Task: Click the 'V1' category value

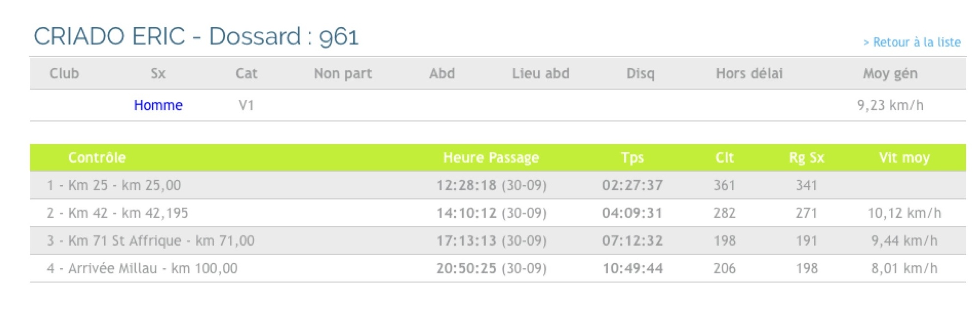Action: (246, 105)
